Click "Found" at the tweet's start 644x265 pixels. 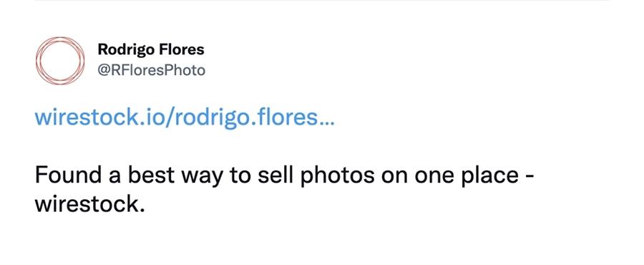68,175
